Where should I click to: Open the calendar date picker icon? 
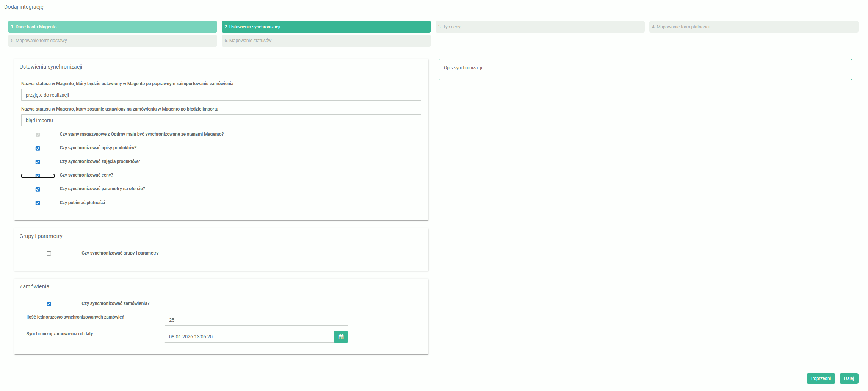point(341,337)
